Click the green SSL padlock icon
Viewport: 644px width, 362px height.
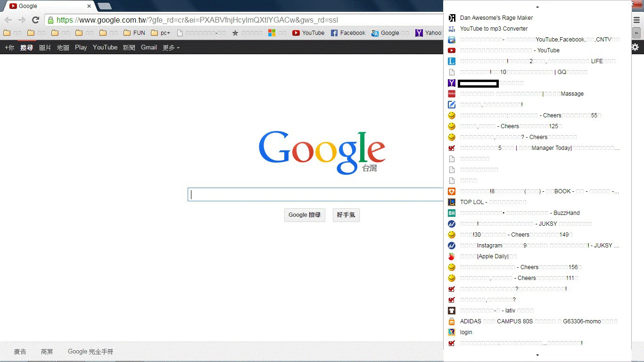pyautogui.click(x=50, y=20)
